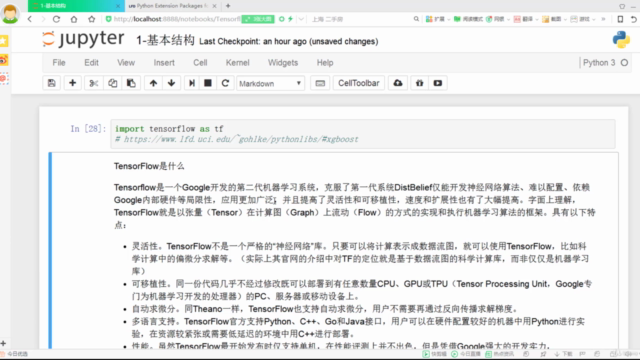Move the selected cell down

click(171, 83)
